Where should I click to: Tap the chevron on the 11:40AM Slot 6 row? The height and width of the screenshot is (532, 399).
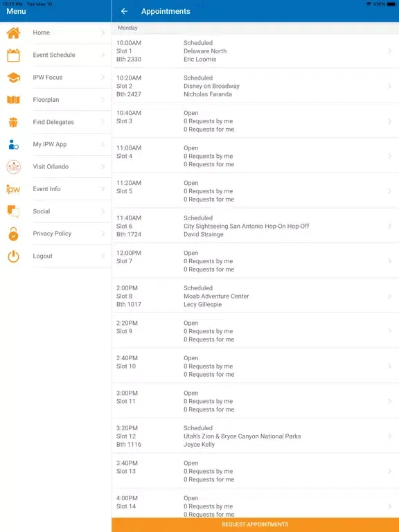[x=389, y=227]
